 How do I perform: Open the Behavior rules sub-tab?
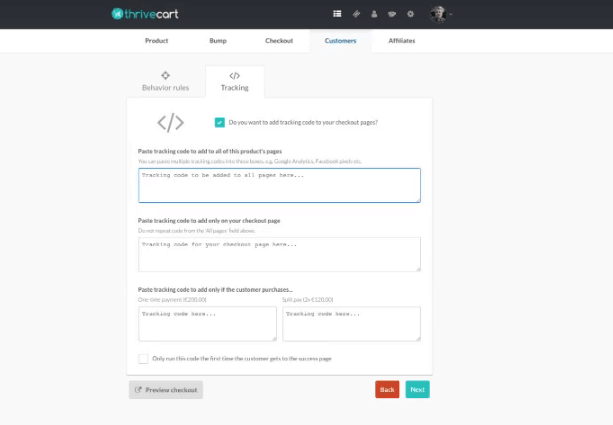click(x=165, y=81)
